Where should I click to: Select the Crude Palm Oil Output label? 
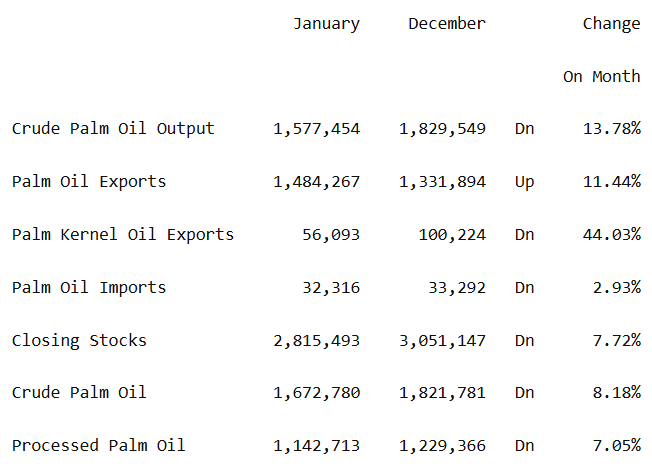(113, 129)
